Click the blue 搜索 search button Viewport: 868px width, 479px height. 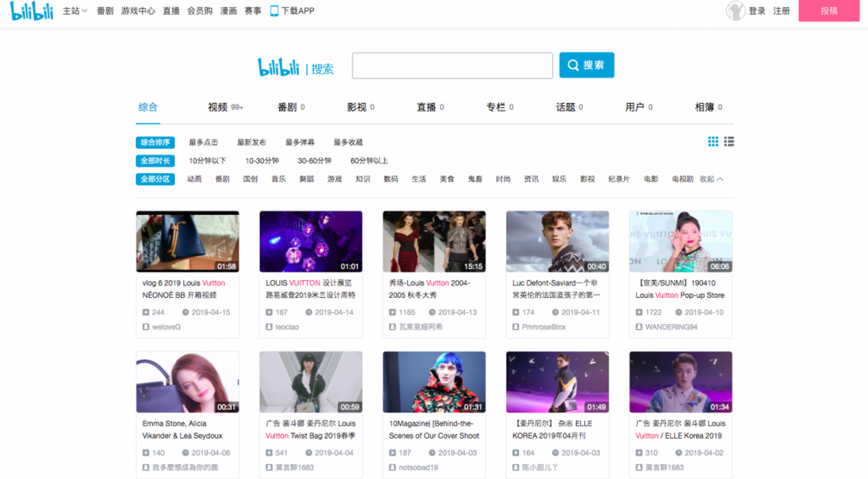pyautogui.click(x=587, y=65)
